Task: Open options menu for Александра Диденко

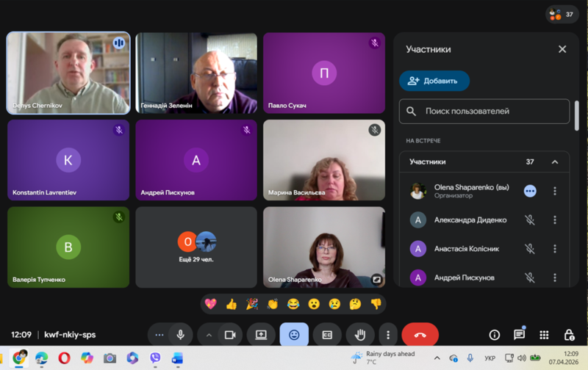Action: point(555,220)
